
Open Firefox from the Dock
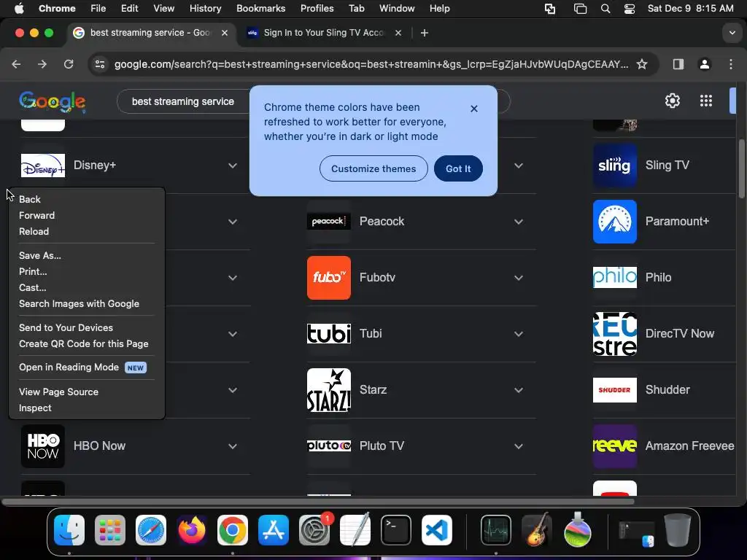192,530
